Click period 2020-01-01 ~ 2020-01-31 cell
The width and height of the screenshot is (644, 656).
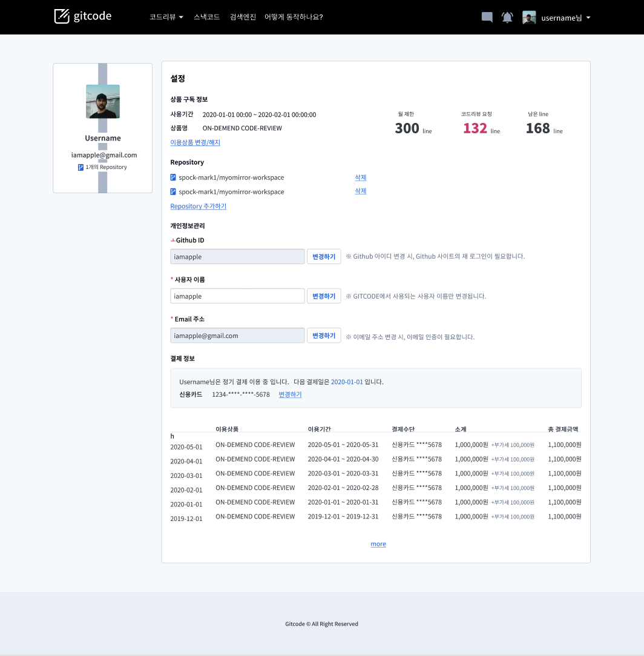click(x=343, y=502)
